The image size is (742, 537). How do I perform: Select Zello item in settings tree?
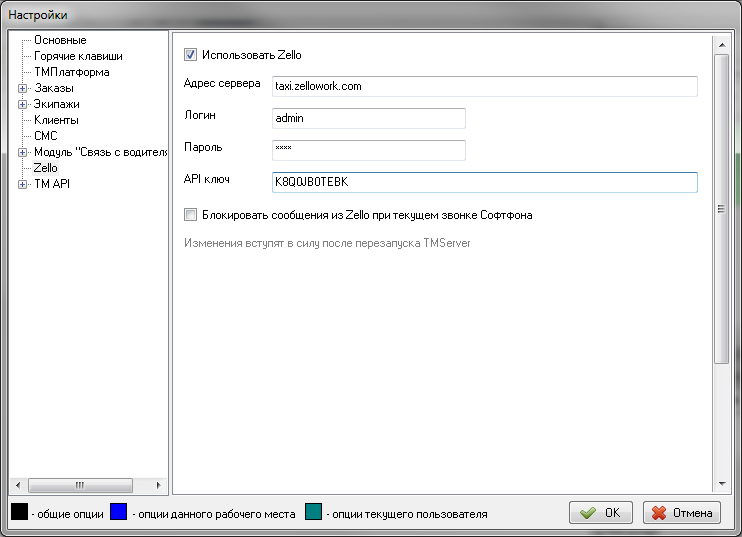pyautogui.click(x=46, y=169)
